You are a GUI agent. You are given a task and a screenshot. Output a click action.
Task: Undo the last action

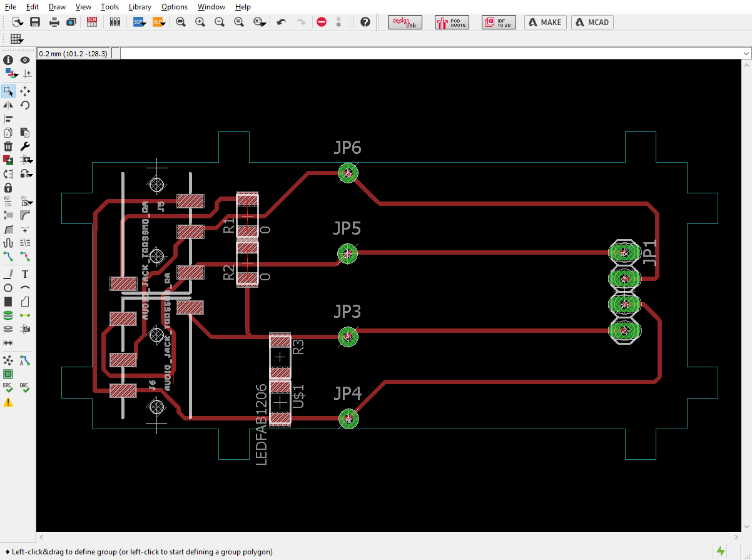(x=282, y=22)
